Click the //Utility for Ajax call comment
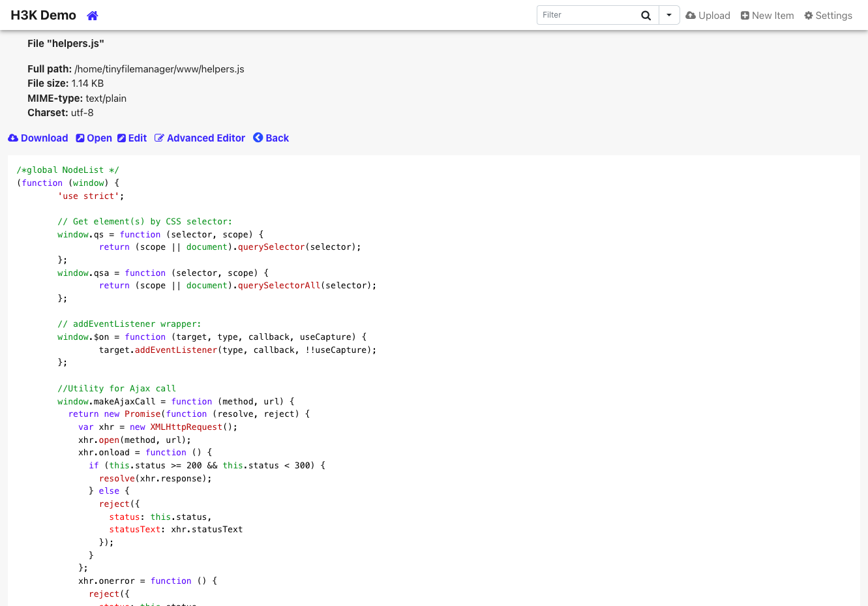This screenshot has height=606, width=868. click(x=117, y=389)
